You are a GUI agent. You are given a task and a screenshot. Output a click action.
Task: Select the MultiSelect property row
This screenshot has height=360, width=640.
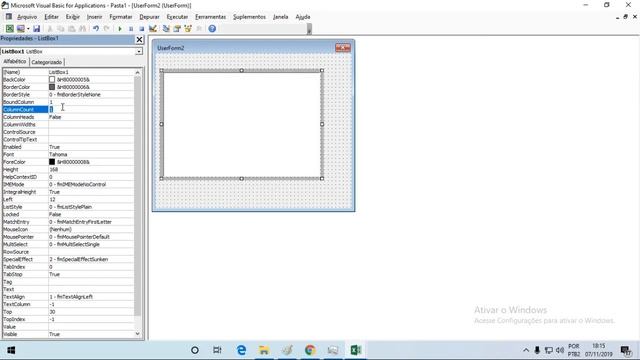click(68, 244)
